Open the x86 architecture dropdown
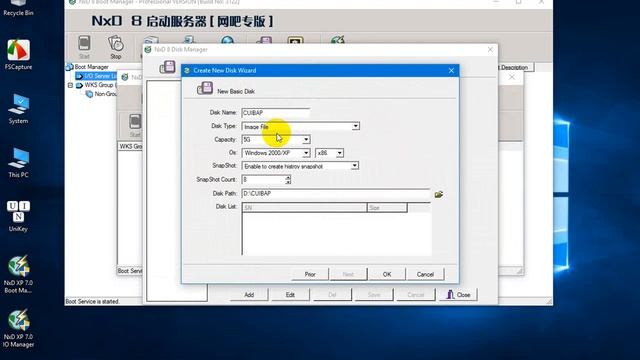The height and width of the screenshot is (360, 640). (339, 153)
